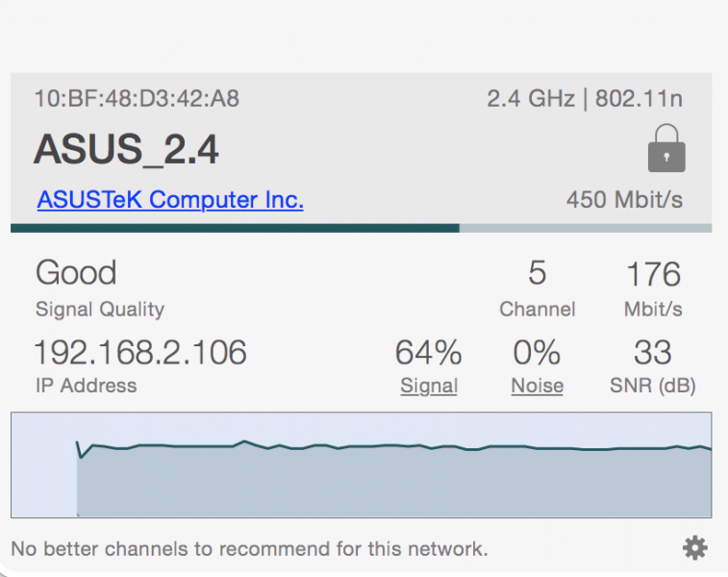Image resolution: width=728 pixels, height=577 pixels.
Task: Open the ASUSTeK Computer Inc. link
Action: tap(170, 200)
